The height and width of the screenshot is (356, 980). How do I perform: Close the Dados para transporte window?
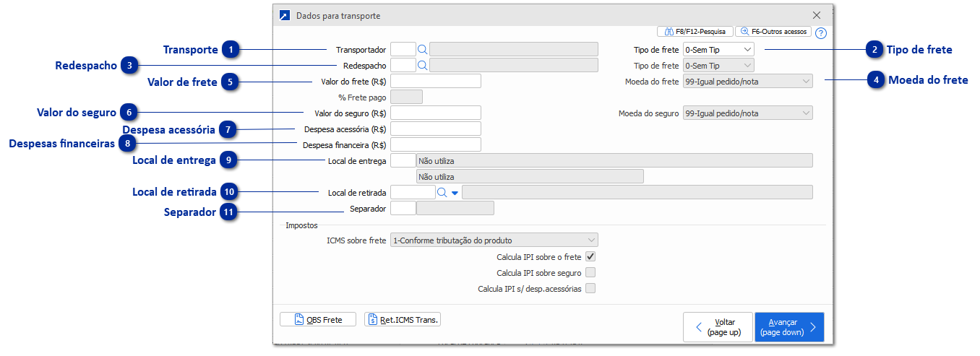[x=817, y=15]
